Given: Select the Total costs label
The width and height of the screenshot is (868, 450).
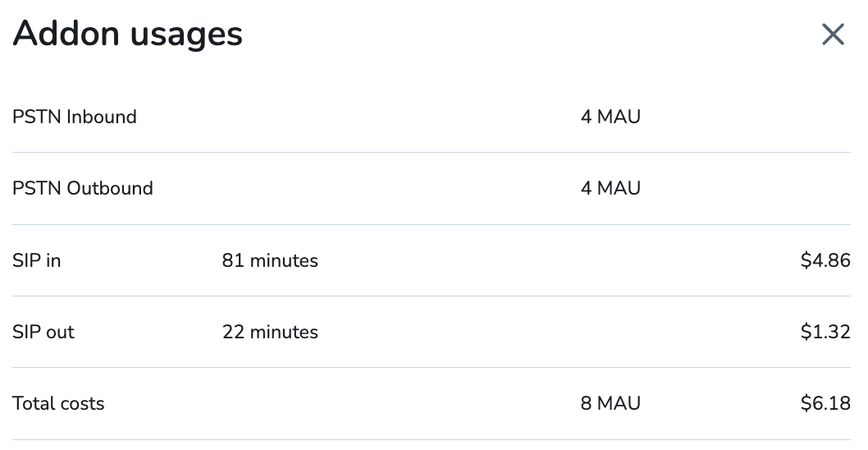Looking at the screenshot, I should coord(58,404).
